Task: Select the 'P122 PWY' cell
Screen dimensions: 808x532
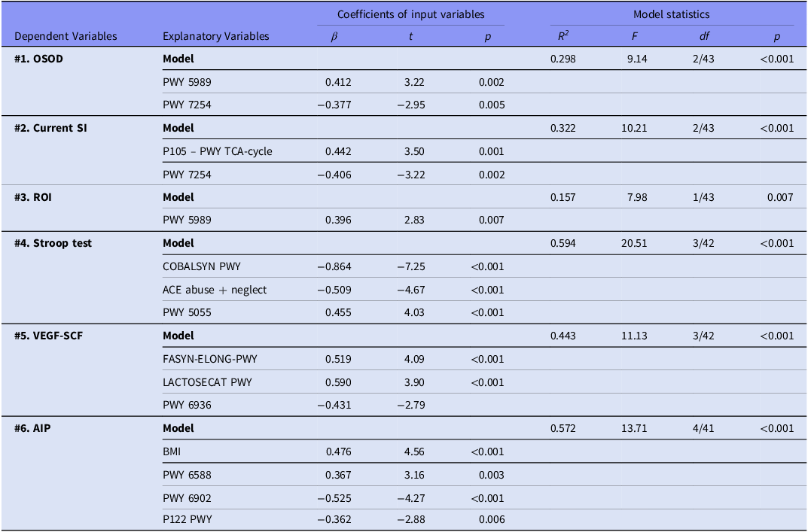Action: click(x=186, y=519)
